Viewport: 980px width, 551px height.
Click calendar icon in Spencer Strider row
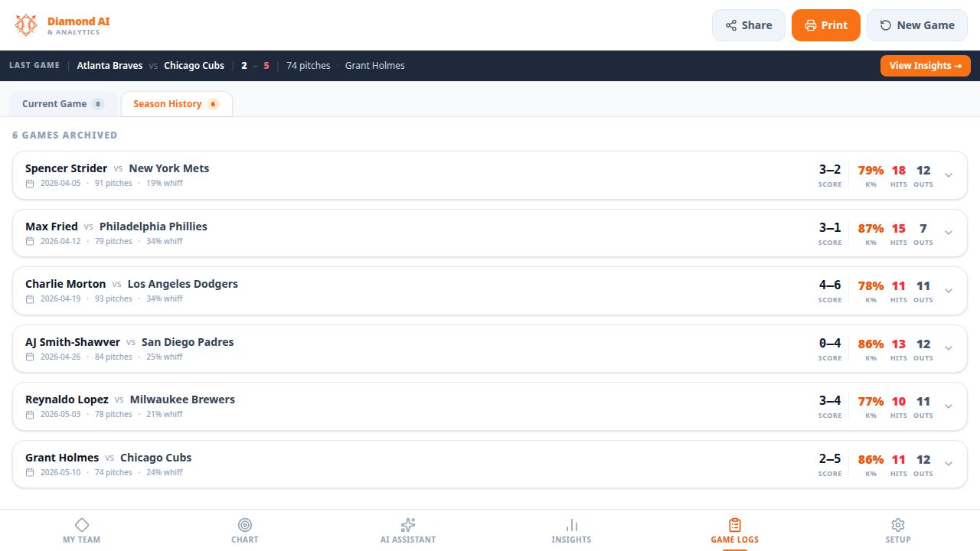[30, 184]
